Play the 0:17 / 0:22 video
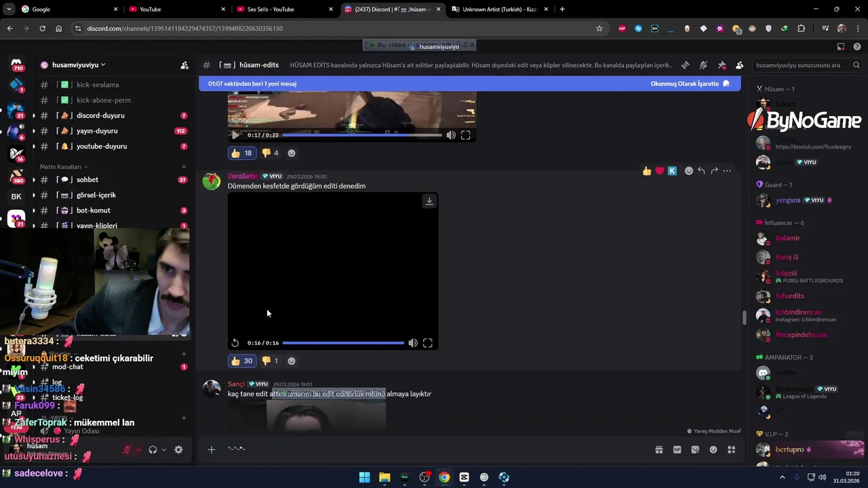This screenshot has height=488, width=868. point(235,135)
